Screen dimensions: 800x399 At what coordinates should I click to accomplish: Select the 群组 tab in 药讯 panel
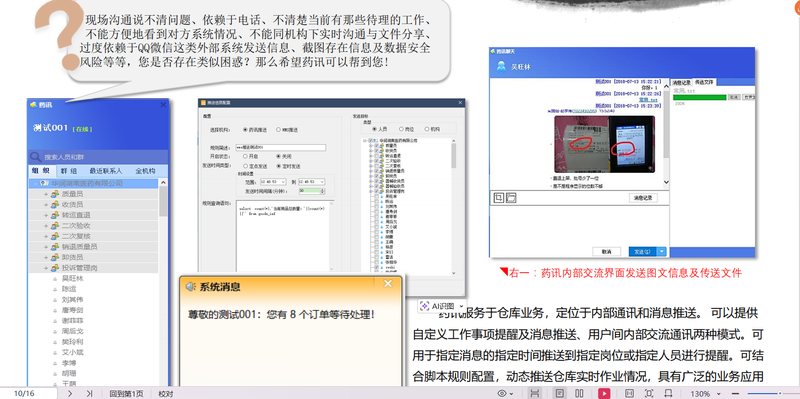tap(69, 171)
